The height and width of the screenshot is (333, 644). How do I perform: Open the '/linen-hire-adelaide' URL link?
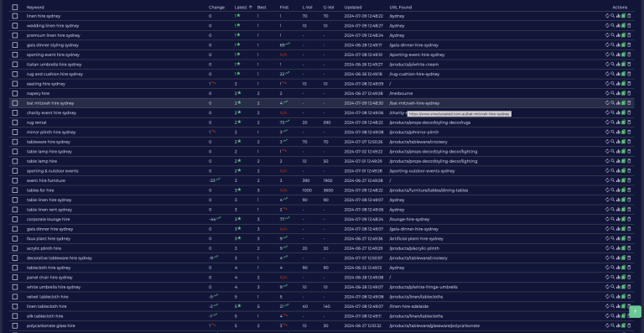(408, 306)
